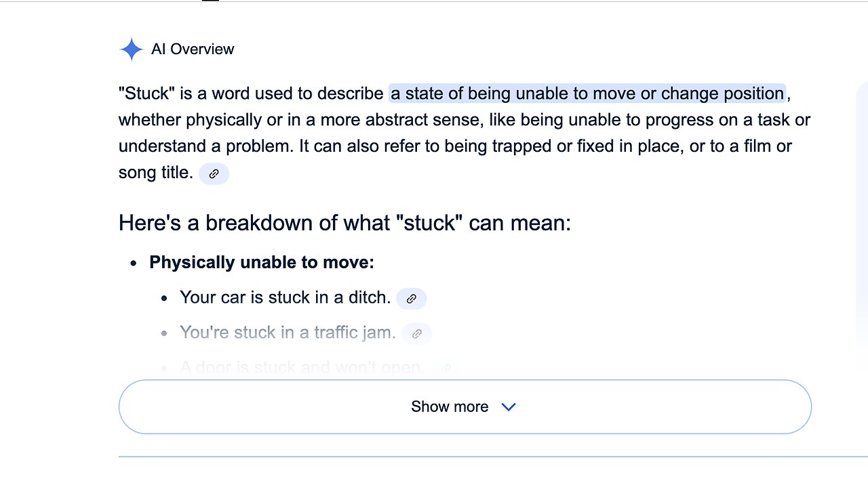Click the quoted word "Stuck" starting the paragraph
Screen dimensions: 868x477
146,94
